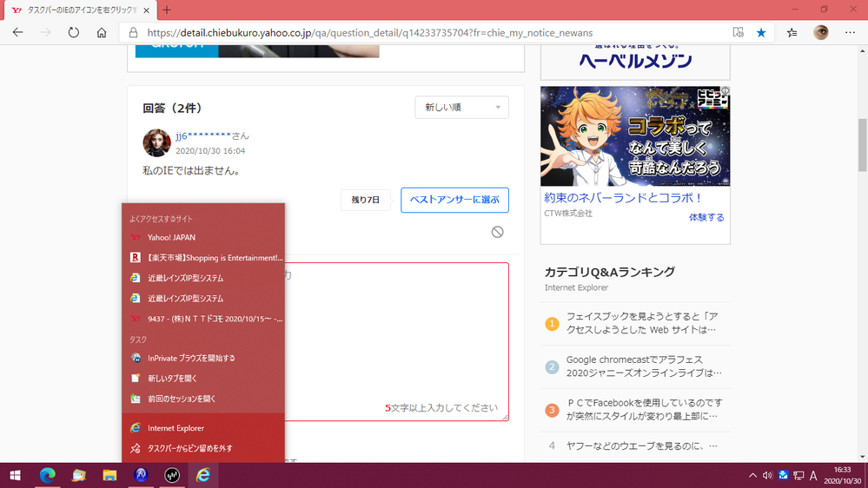Open File Explorer from the taskbar
868x488 pixels.
click(109, 475)
